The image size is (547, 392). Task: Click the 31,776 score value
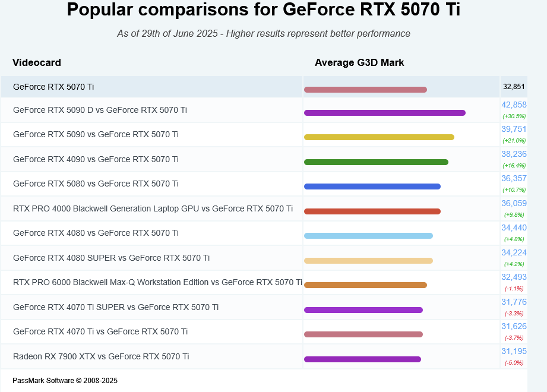(x=514, y=302)
